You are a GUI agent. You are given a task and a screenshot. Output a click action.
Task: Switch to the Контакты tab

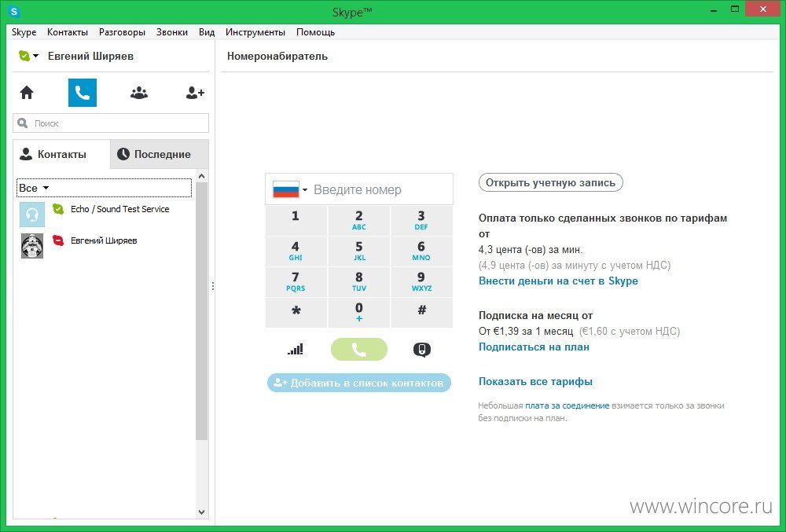pos(61,154)
